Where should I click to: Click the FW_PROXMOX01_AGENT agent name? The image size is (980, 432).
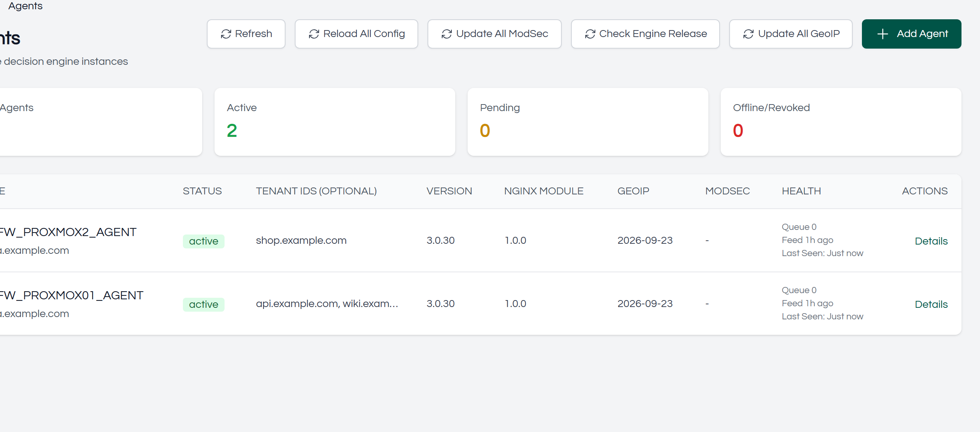(x=71, y=295)
